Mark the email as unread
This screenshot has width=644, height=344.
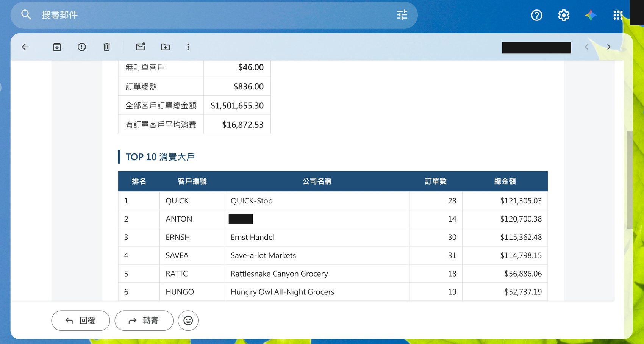pyautogui.click(x=141, y=47)
